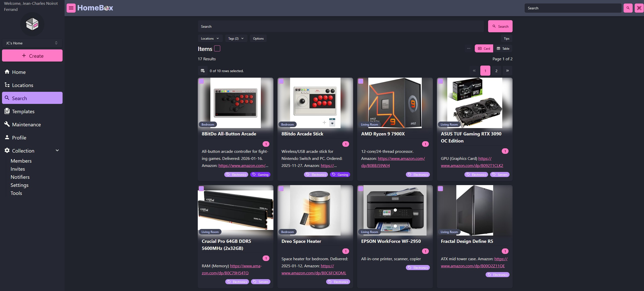Image resolution: width=644 pixels, height=291 pixels.
Task: Open Tools under Collection
Action: click(16, 193)
